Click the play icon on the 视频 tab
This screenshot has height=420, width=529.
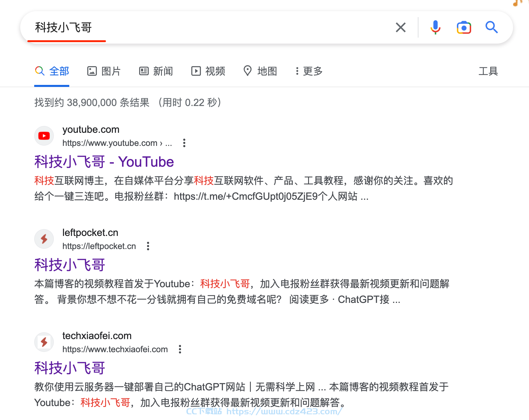point(196,71)
